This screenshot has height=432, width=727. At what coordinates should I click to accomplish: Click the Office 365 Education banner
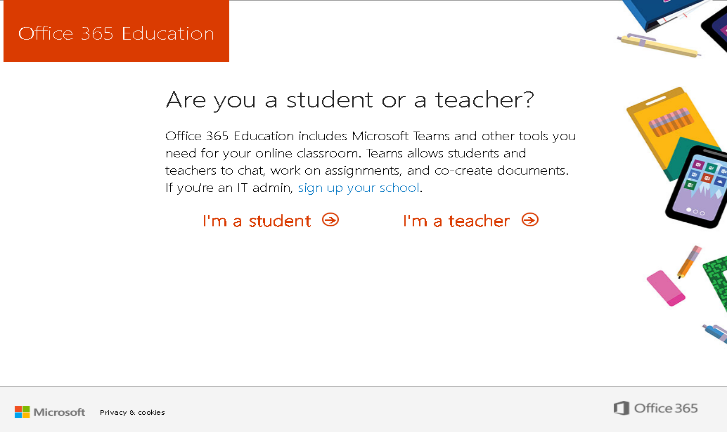116,31
